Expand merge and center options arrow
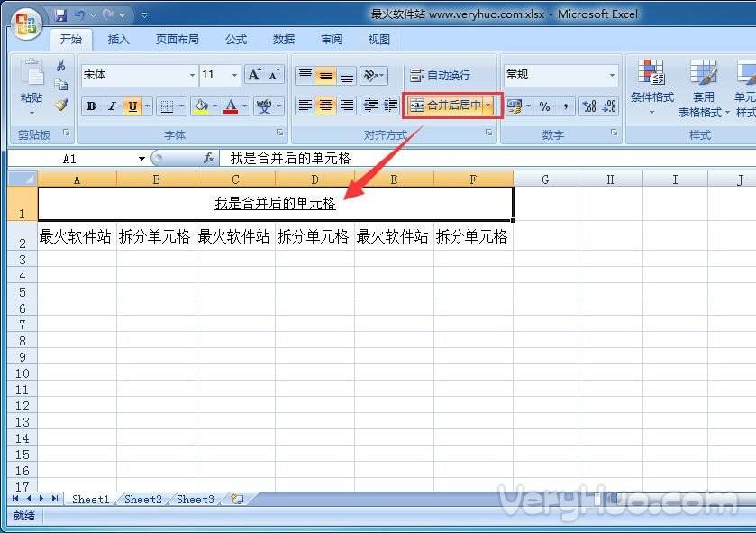This screenshot has width=756, height=533. tap(487, 106)
